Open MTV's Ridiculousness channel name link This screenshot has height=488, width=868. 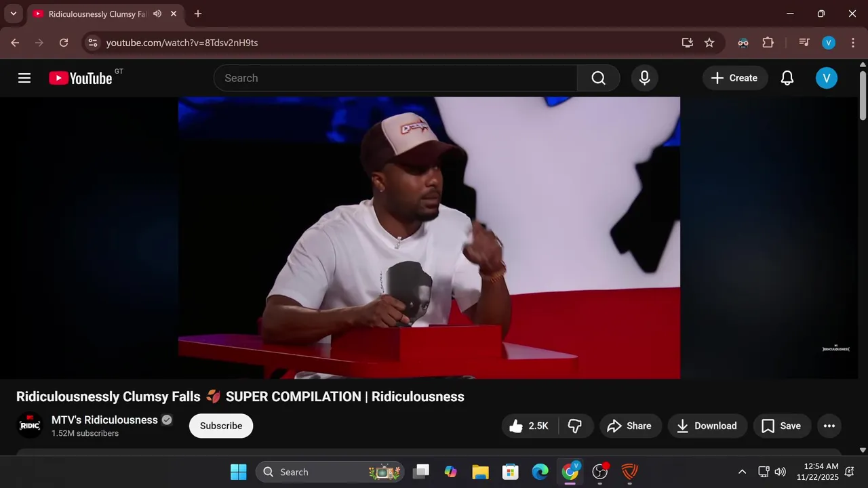click(104, 420)
